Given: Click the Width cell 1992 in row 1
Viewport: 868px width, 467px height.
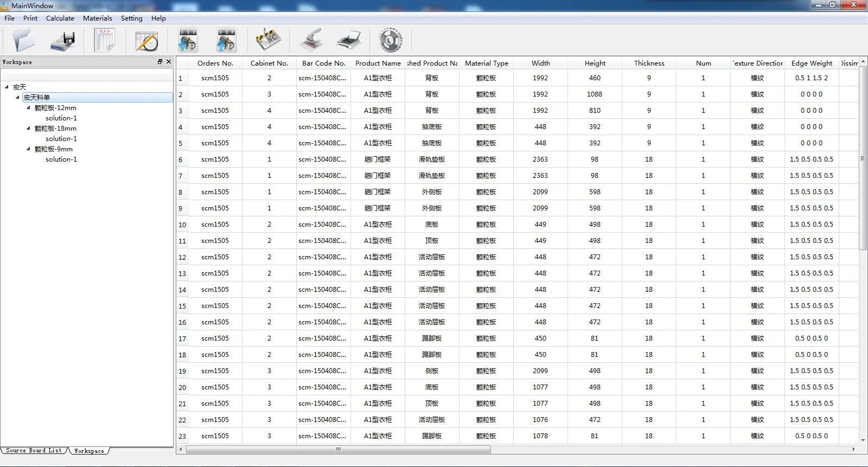Looking at the screenshot, I should (540, 78).
